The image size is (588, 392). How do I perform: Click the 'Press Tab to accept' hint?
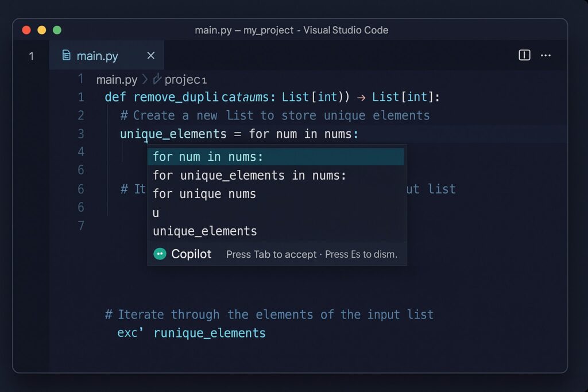(x=271, y=254)
